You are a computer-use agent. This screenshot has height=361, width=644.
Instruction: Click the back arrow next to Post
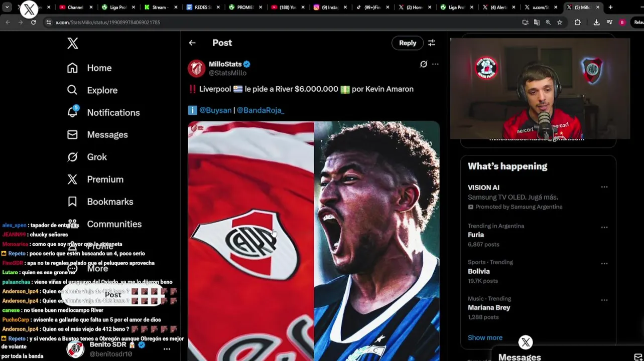(192, 43)
